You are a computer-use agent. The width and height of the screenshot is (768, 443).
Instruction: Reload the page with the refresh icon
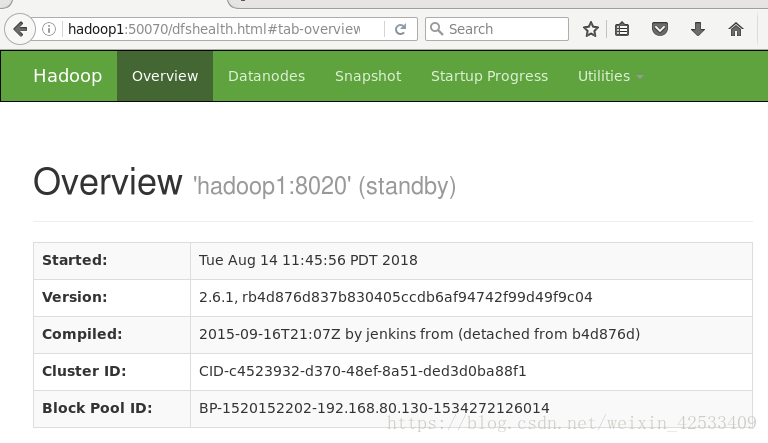pos(401,29)
